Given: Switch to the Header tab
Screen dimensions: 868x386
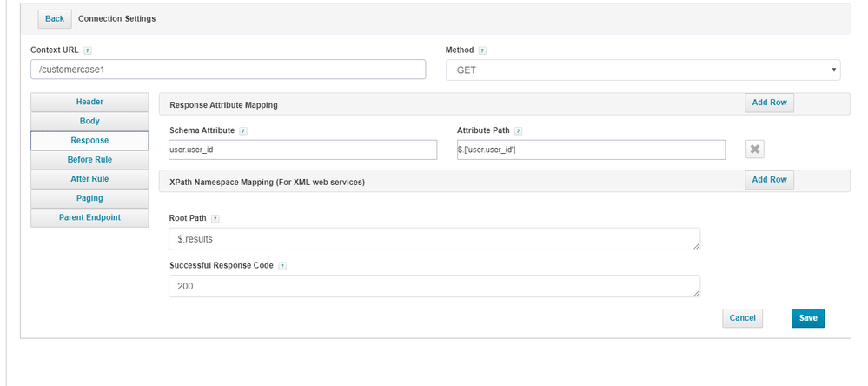Looking at the screenshot, I should 89,102.
